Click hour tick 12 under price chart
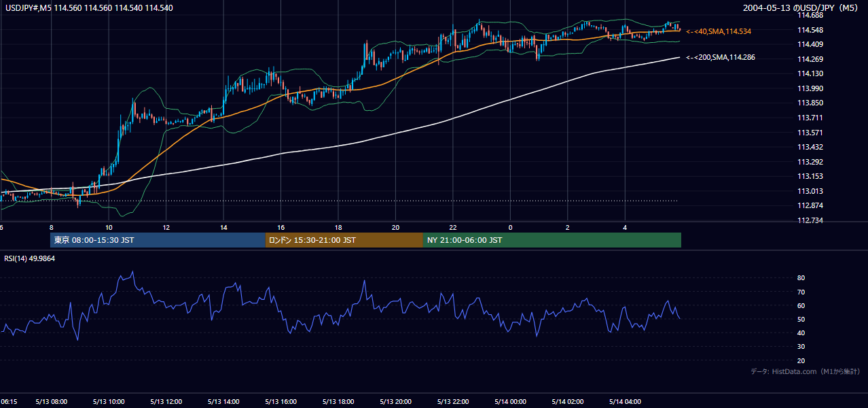The image size is (868, 408). click(166, 228)
